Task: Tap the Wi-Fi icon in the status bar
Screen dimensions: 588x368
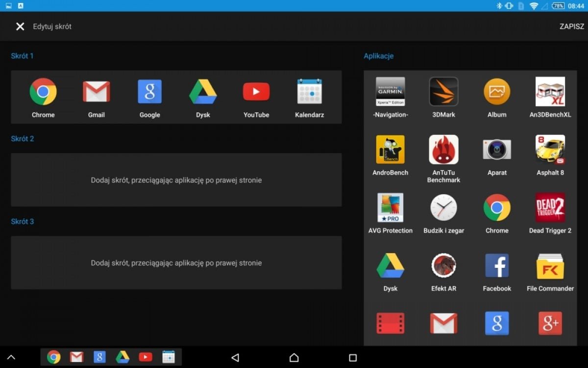Action: [x=534, y=6]
